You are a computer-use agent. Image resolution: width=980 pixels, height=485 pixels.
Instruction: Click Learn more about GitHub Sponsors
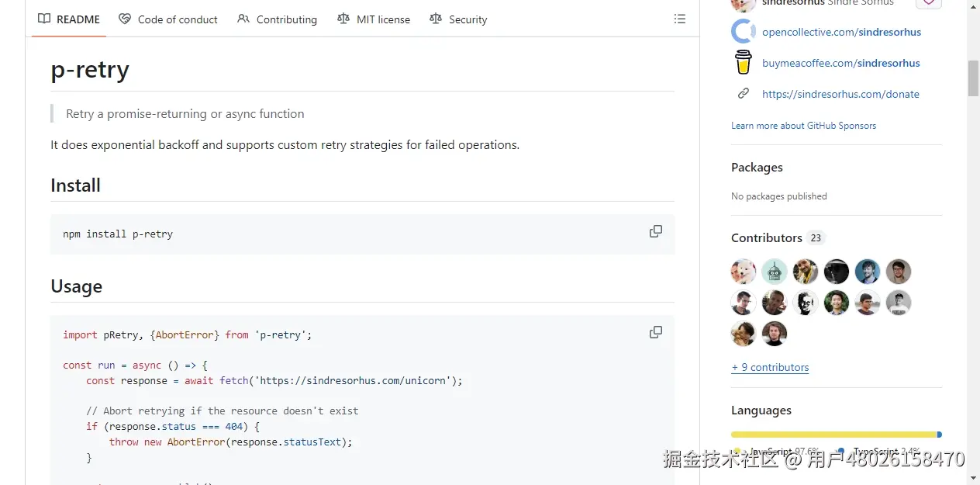point(803,126)
